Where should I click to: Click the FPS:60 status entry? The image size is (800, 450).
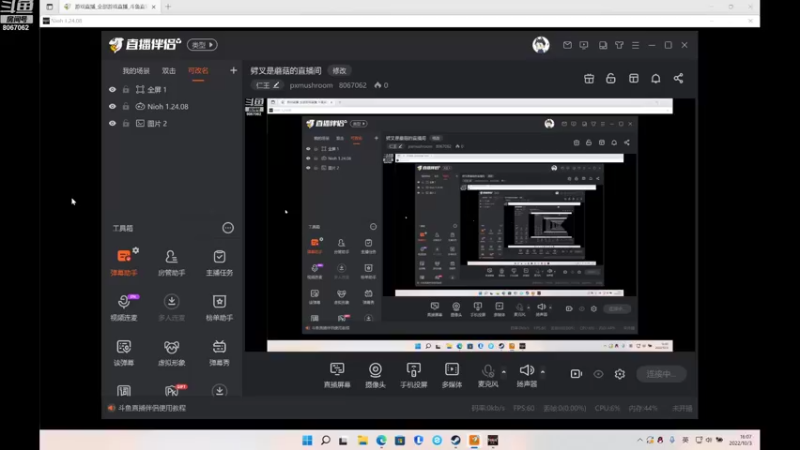click(523, 408)
